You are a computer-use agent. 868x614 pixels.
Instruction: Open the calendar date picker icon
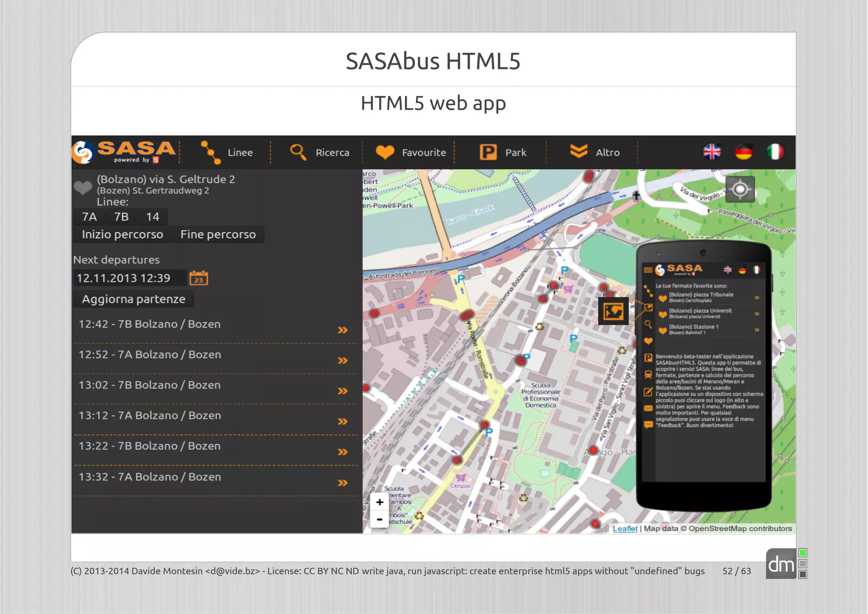[x=199, y=278]
